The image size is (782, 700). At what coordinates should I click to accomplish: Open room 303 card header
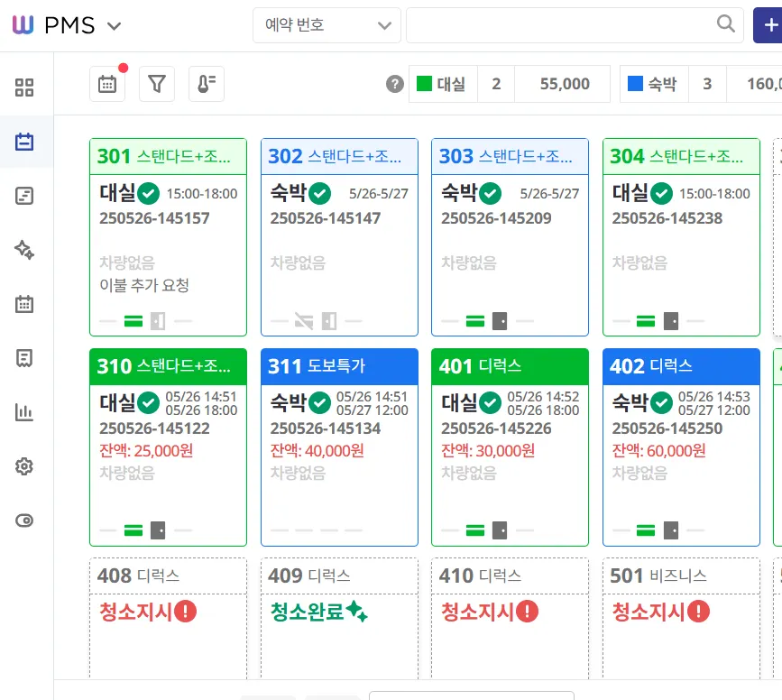[x=510, y=157]
